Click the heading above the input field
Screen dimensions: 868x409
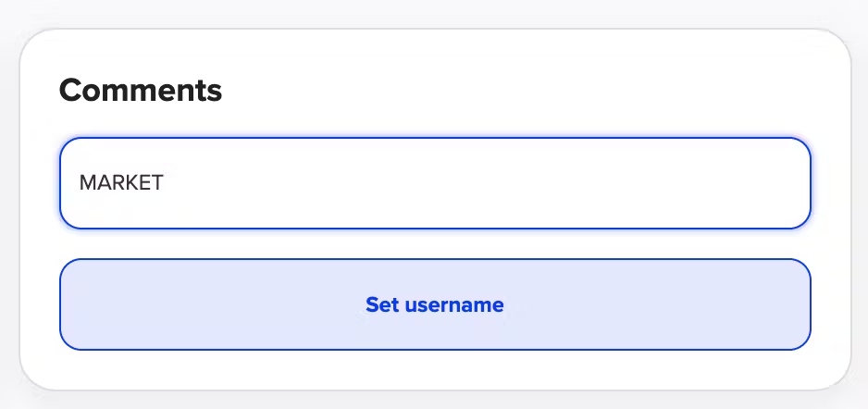tap(141, 91)
